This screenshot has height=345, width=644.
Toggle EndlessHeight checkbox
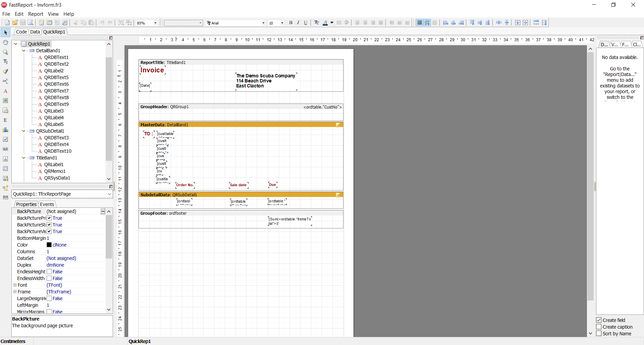49,272
